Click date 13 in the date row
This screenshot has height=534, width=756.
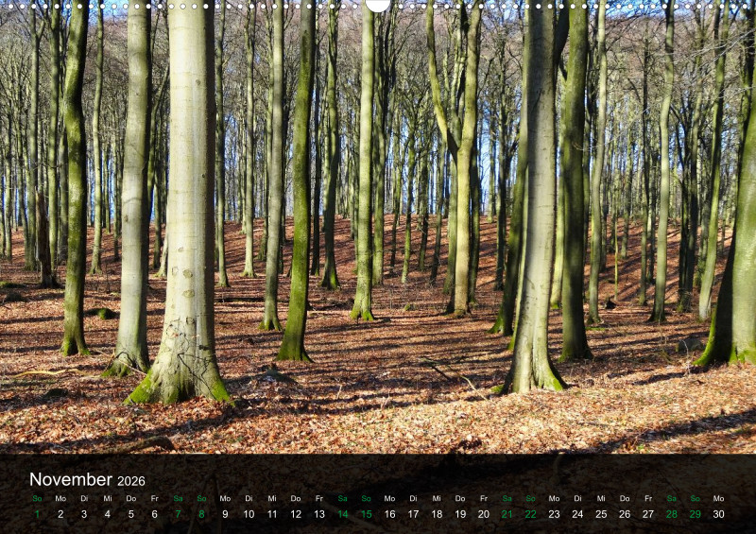[318, 514]
